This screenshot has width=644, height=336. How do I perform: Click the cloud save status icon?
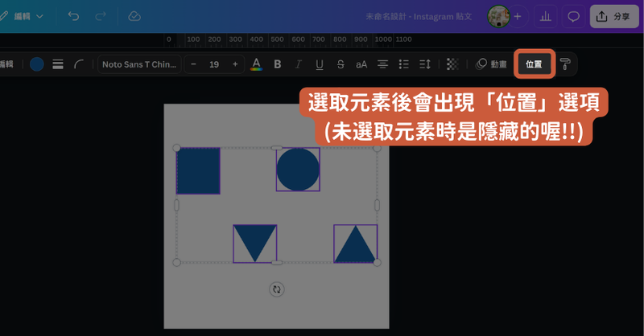pyautogui.click(x=134, y=16)
